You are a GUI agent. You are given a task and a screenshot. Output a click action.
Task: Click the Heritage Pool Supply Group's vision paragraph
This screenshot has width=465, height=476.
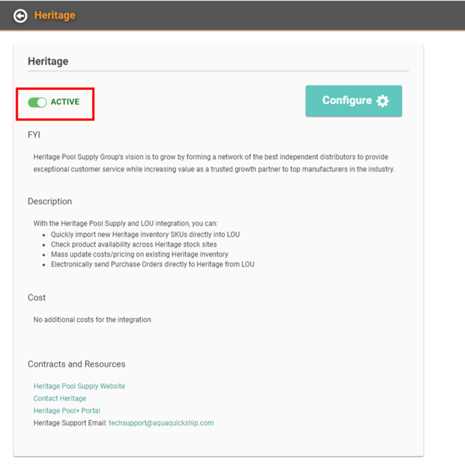(x=214, y=163)
